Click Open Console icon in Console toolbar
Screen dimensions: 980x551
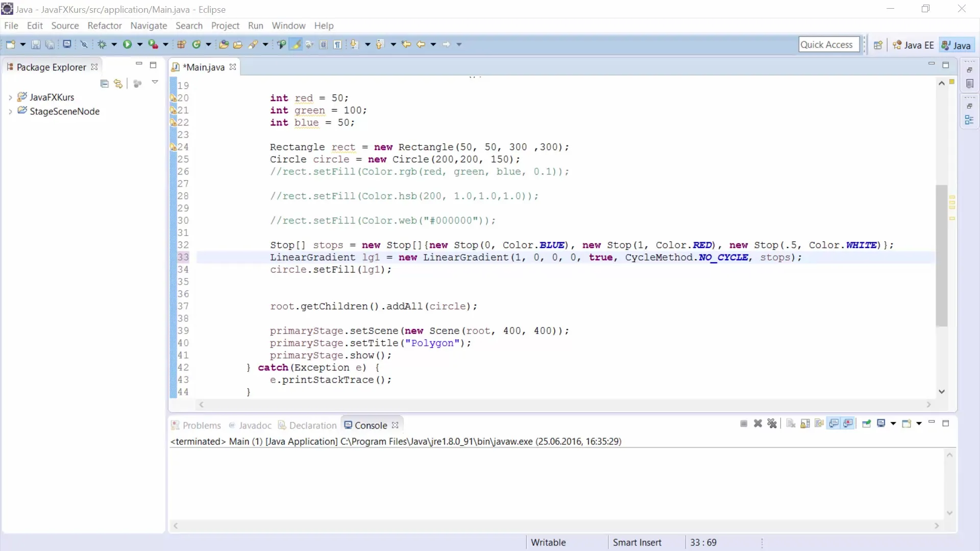[x=906, y=424]
